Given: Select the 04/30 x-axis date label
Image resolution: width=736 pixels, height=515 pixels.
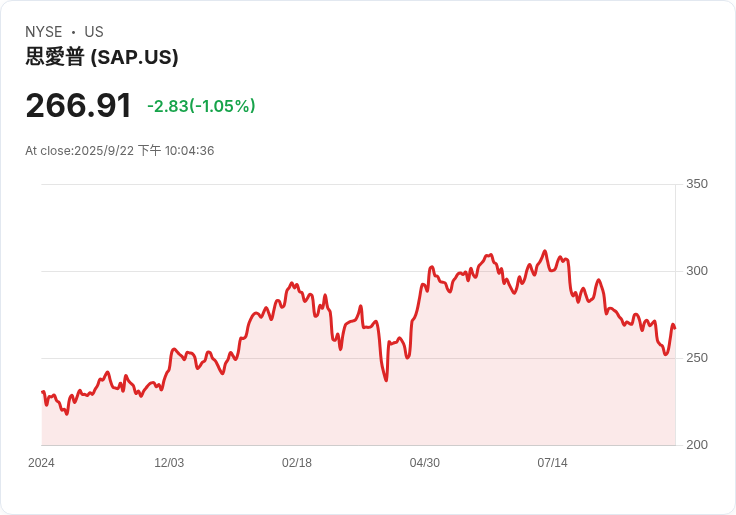Looking at the screenshot, I should click(x=425, y=463).
